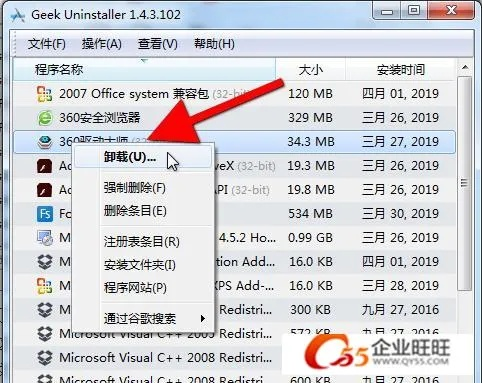This screenshot has width=482, height=383.
Task: Click the 三月 30, 2019 install date
Action: pyautogui.click(x=400, y=214)
